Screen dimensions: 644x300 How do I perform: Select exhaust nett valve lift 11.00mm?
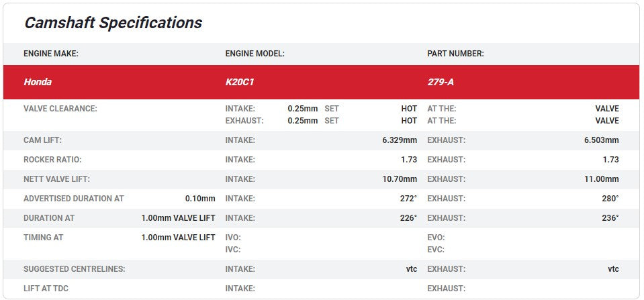[602, 179]
